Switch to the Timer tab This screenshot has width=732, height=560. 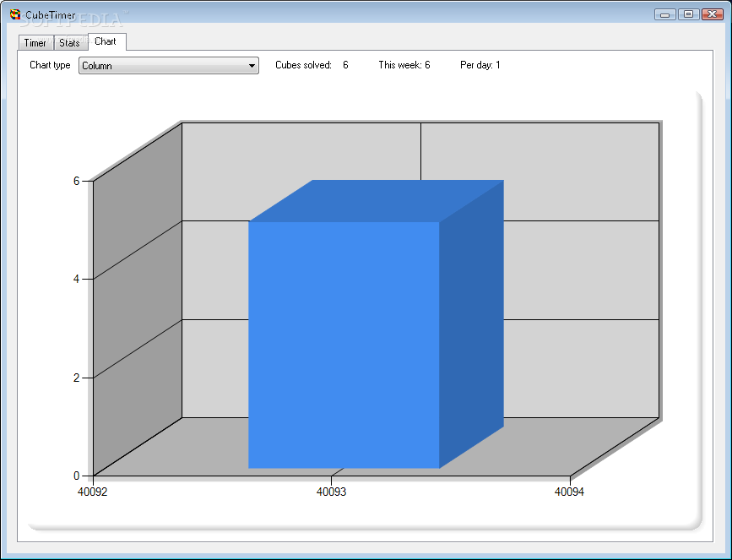click(36, 43)
